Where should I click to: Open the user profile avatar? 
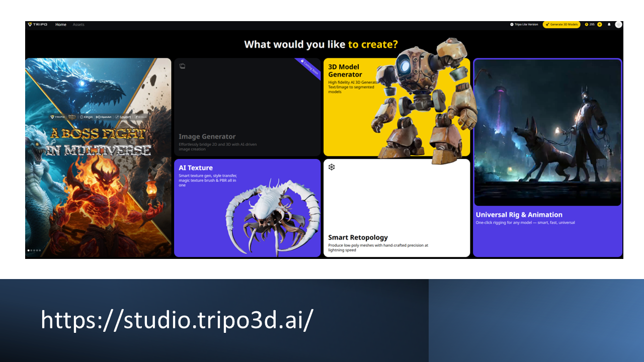pyautogui.click(x=618, y=25)
